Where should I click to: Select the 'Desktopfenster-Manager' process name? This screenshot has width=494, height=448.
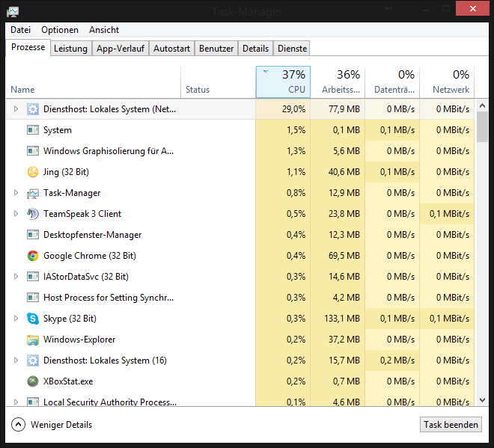[92, 235]
